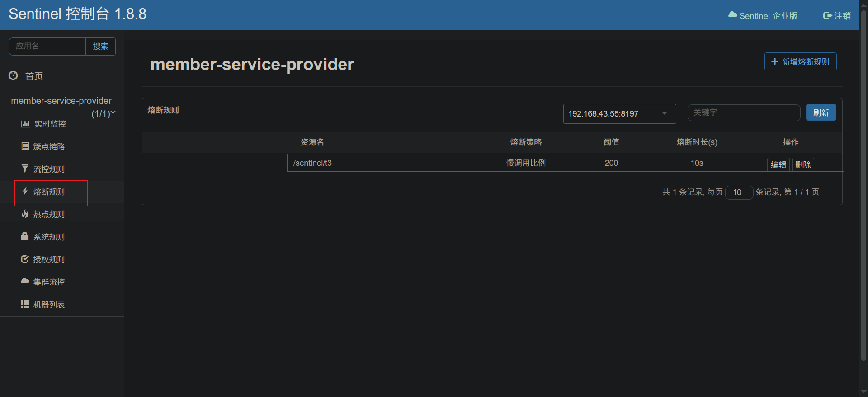Screen dimensions: 868x397
Task: Open the 192.168.43.55:8197 machine dropdown
Action: pyautogui.click(x=619, y=114)
